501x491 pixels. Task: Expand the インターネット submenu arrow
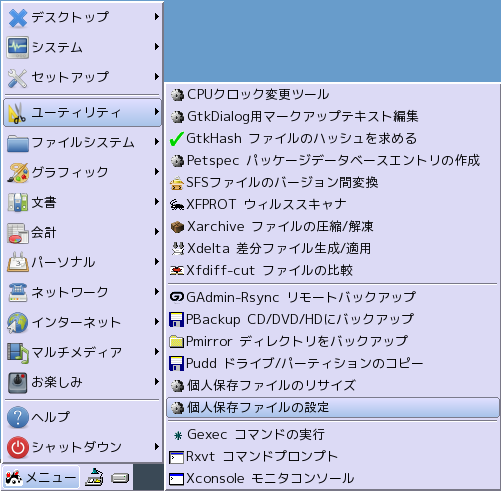click(x=157, y=321)
